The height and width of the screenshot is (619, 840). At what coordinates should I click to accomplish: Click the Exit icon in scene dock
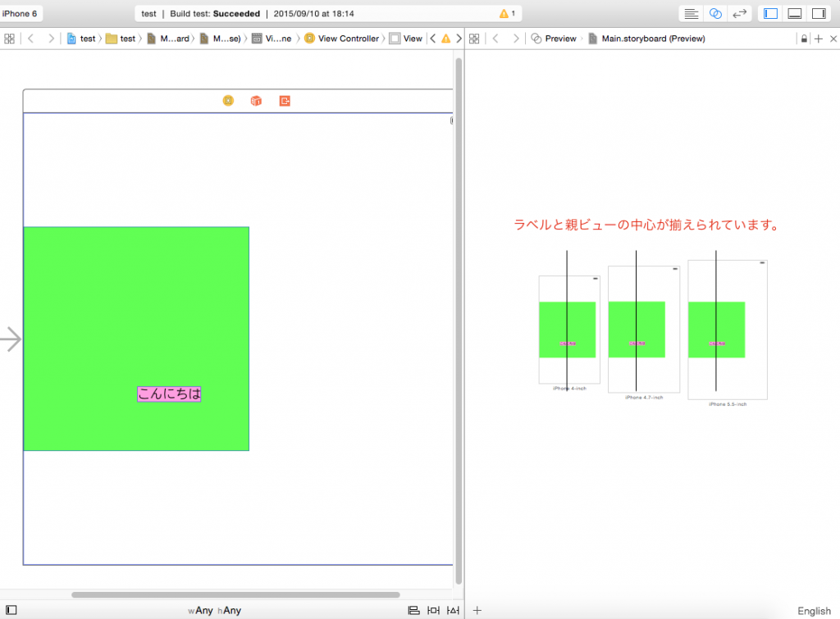pyautogui.click(x=285, y=101)
